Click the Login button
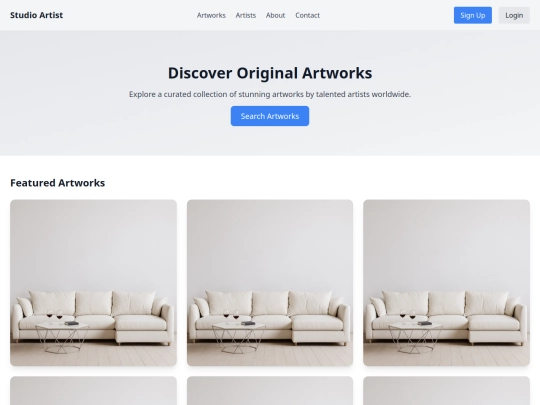 click(x=514, y=15)
